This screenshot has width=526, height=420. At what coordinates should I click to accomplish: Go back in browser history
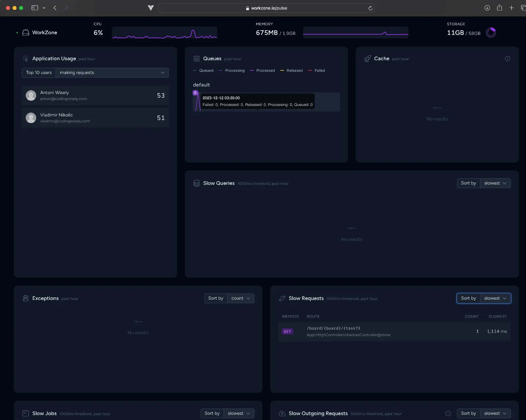coord(55,8)
